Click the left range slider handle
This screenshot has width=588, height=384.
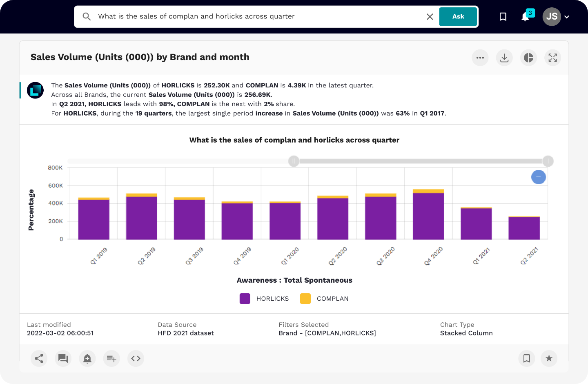[x=294, y=161]
